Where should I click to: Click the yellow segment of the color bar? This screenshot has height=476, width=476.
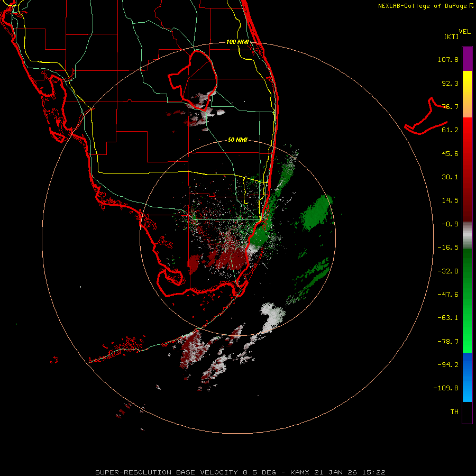pos(467,94)
